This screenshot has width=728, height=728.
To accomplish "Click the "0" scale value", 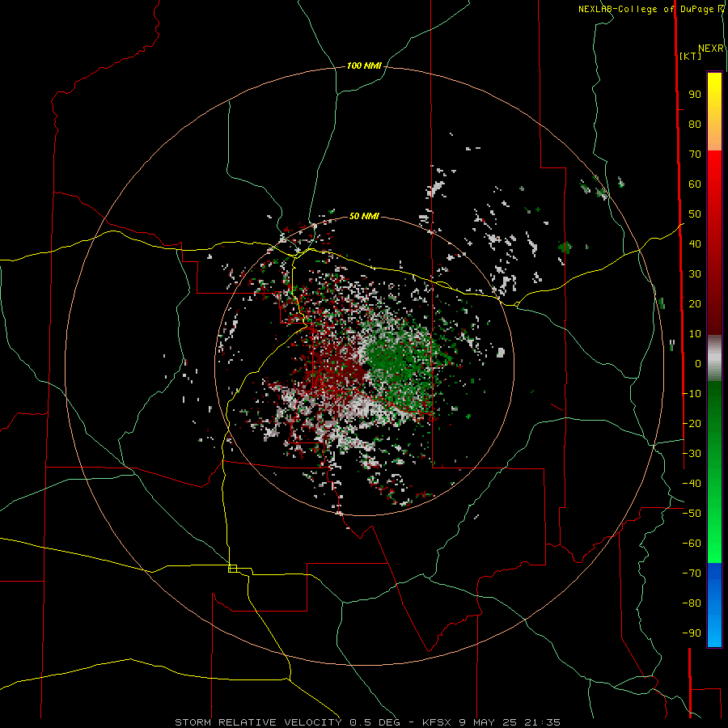I will [x=698, y=364].
